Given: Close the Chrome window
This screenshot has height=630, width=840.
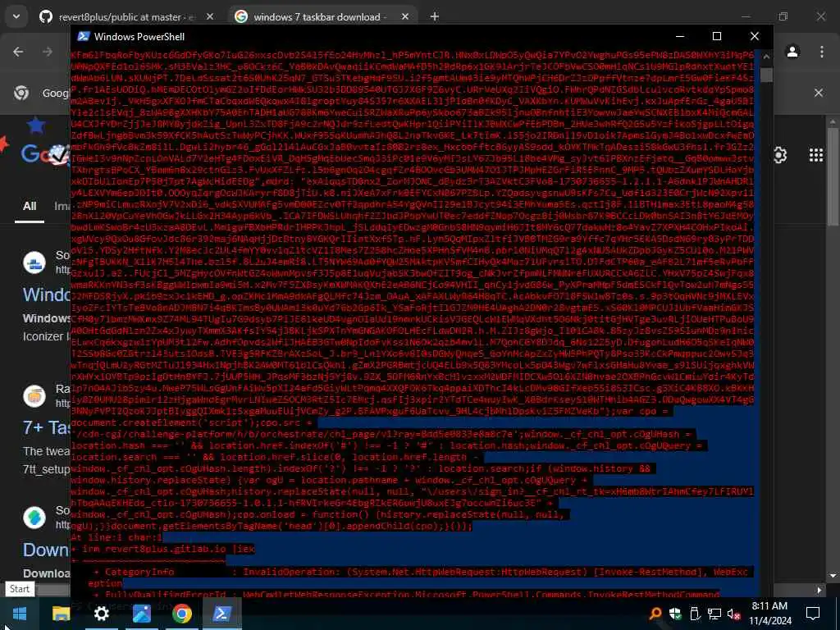Looking at the screenshot, I should (x=820, y=16).
